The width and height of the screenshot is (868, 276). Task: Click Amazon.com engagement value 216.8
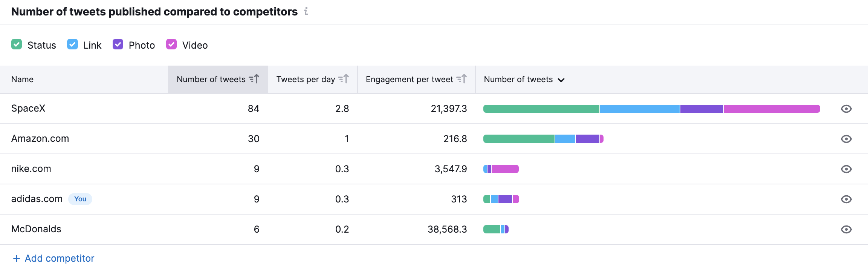tap(455, 139)
